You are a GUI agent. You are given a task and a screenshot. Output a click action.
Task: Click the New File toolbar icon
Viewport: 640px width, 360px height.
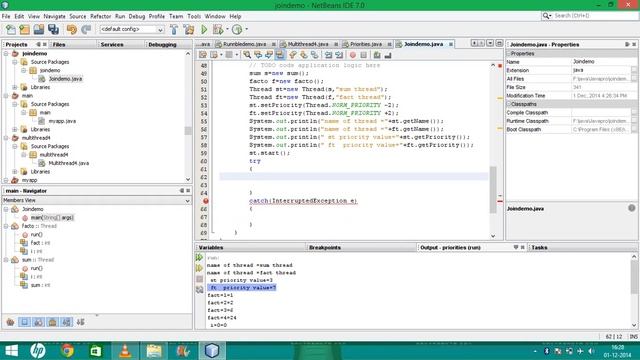(11, 29)
